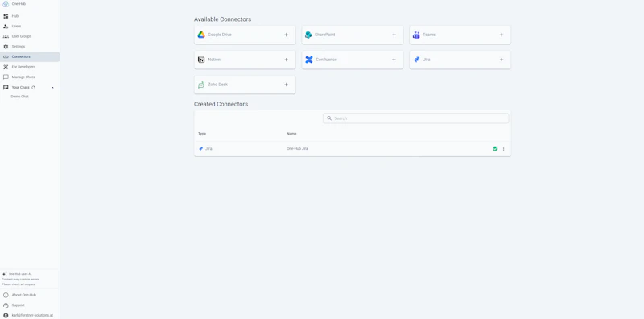644x319 pixels.
Task: Open About One-Hub
Action: pos(24,295)
